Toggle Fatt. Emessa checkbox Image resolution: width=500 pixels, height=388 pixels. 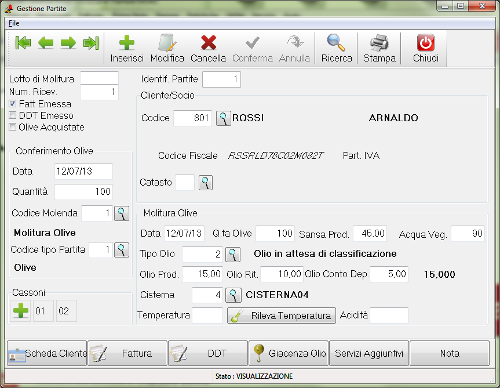[13, 104]
